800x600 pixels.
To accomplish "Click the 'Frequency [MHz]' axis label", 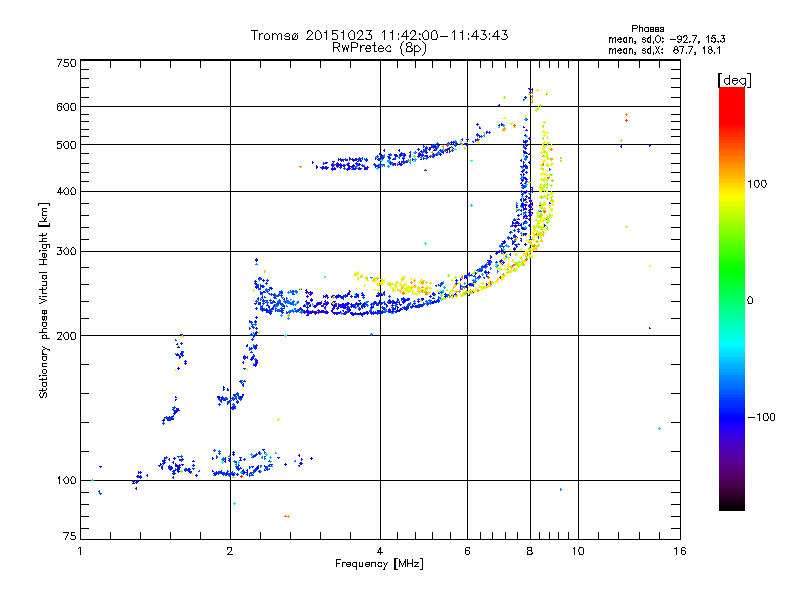I will [379, 564].
